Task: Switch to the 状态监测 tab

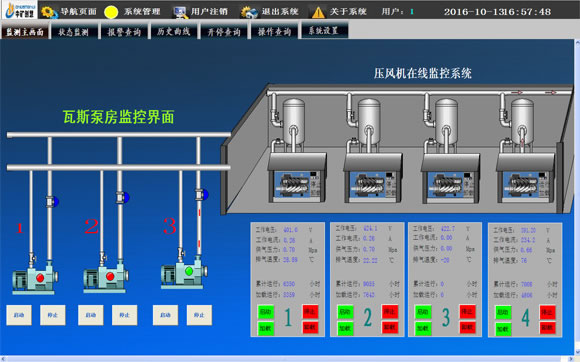Action: pyautogui.click(x=74, y=31)
